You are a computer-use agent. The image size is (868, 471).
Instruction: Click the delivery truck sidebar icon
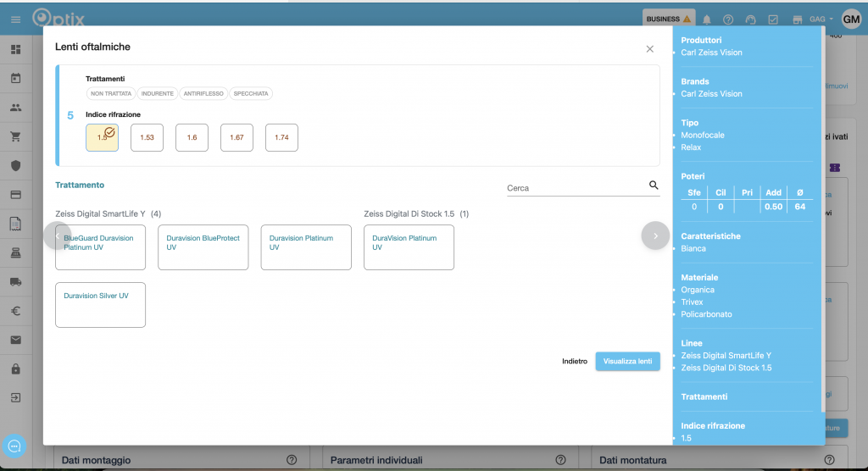15,281
